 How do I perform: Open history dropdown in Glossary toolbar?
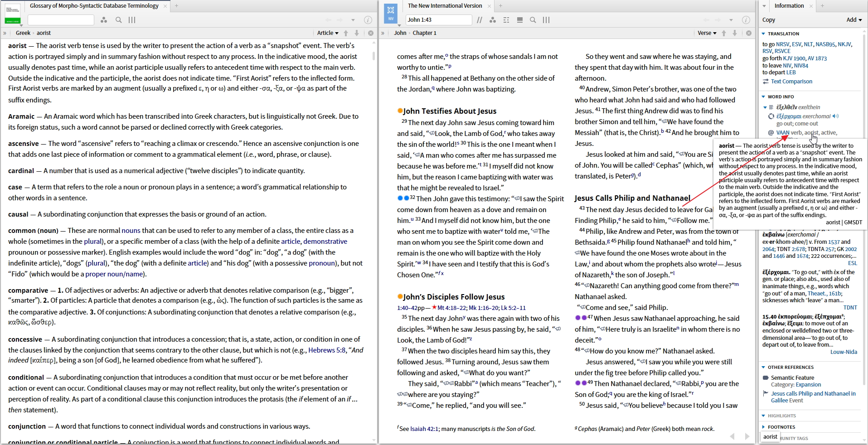click(353, 20)
